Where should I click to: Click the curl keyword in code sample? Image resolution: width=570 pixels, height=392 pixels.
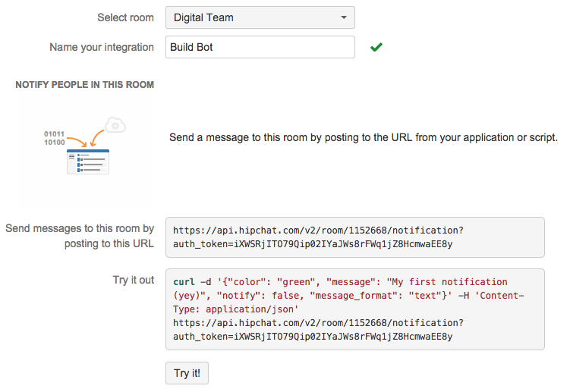[184, 282]
